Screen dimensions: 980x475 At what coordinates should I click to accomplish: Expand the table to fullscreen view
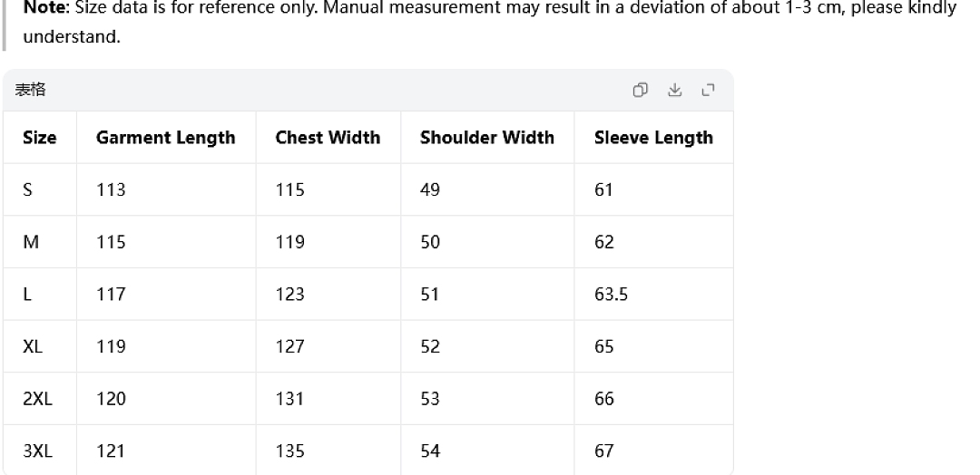click(x=708, y=90)
